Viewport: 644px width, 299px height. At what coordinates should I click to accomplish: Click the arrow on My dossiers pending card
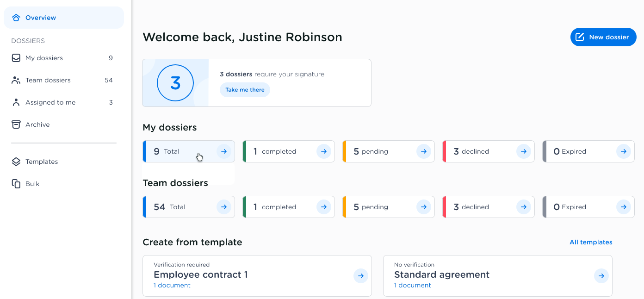[x=423, y=151]
